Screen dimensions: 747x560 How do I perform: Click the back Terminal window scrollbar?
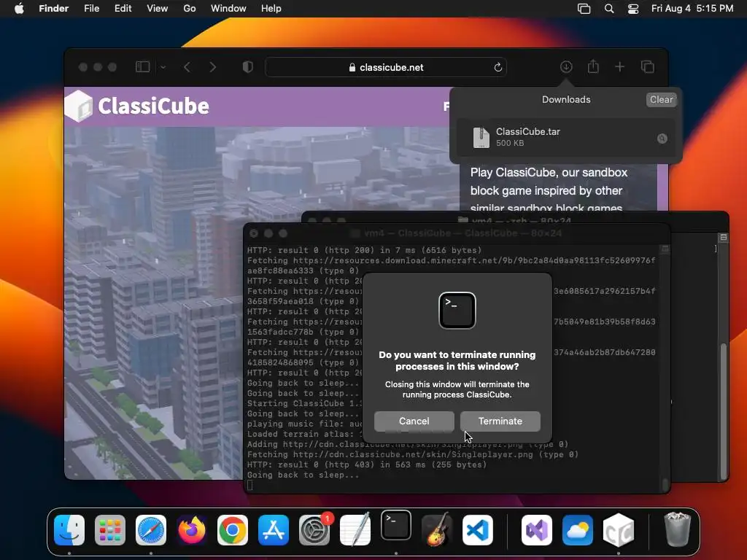pos(724,411)
